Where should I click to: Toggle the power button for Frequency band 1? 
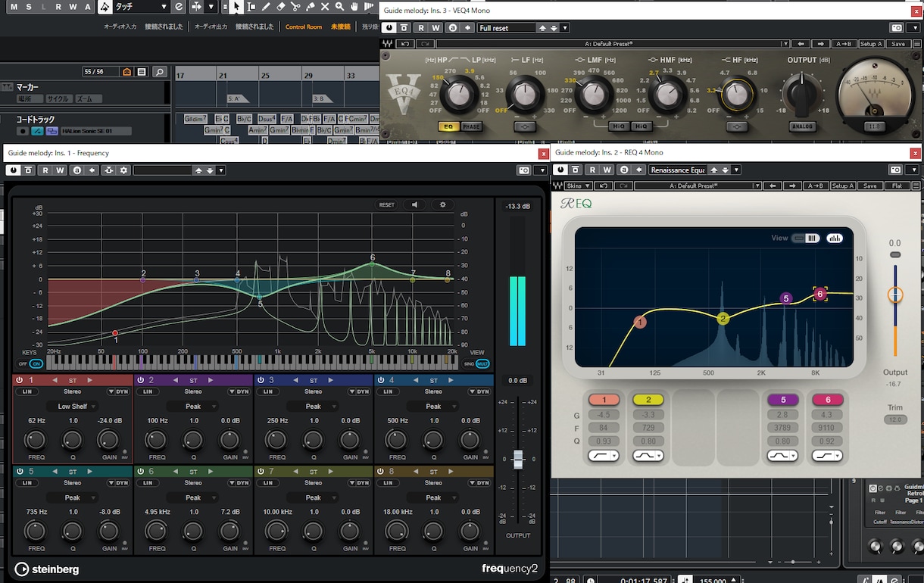pos(20,380)
